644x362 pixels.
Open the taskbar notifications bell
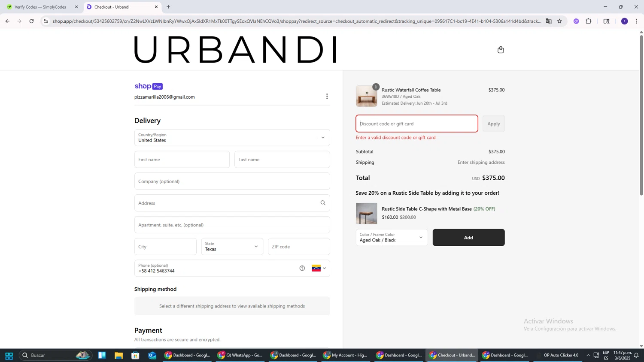pos(636,355)
